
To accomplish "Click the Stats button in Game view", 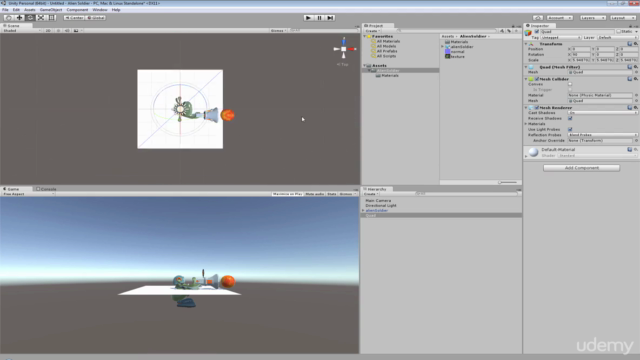I will click(332, 194).
